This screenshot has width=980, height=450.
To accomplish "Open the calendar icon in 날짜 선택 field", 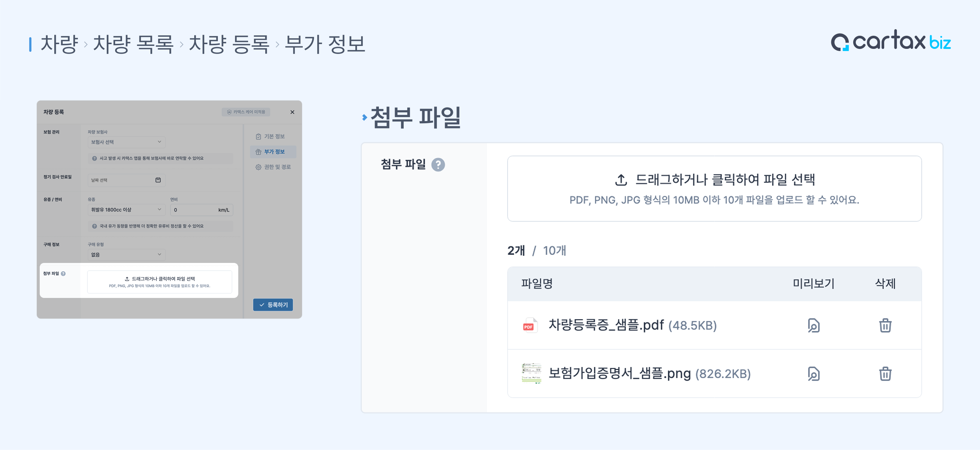I will point(158,180).
